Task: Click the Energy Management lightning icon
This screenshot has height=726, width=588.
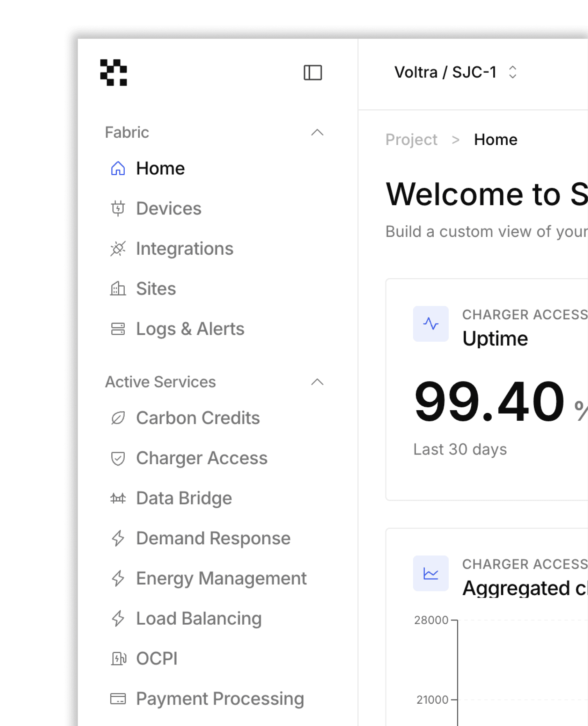Action: [118, 578]
